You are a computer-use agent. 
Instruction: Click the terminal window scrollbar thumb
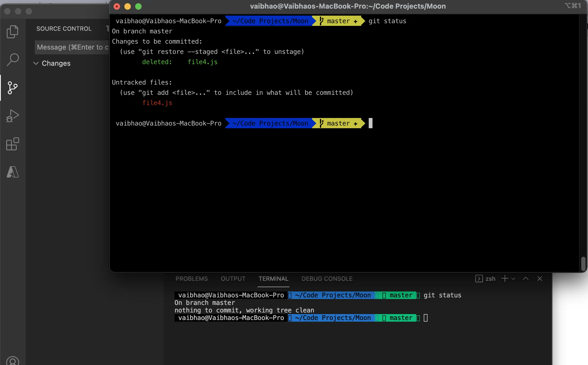coord(583,263)
